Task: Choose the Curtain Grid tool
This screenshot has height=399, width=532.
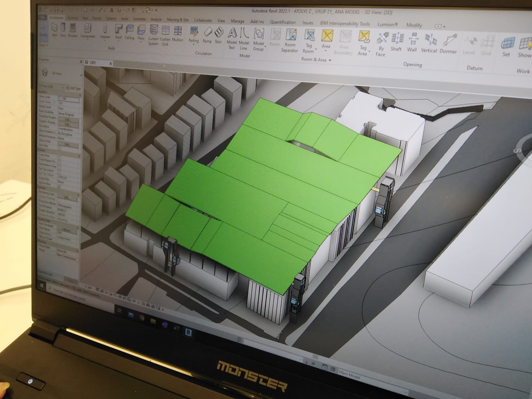Action: click(x=165, y=36)
